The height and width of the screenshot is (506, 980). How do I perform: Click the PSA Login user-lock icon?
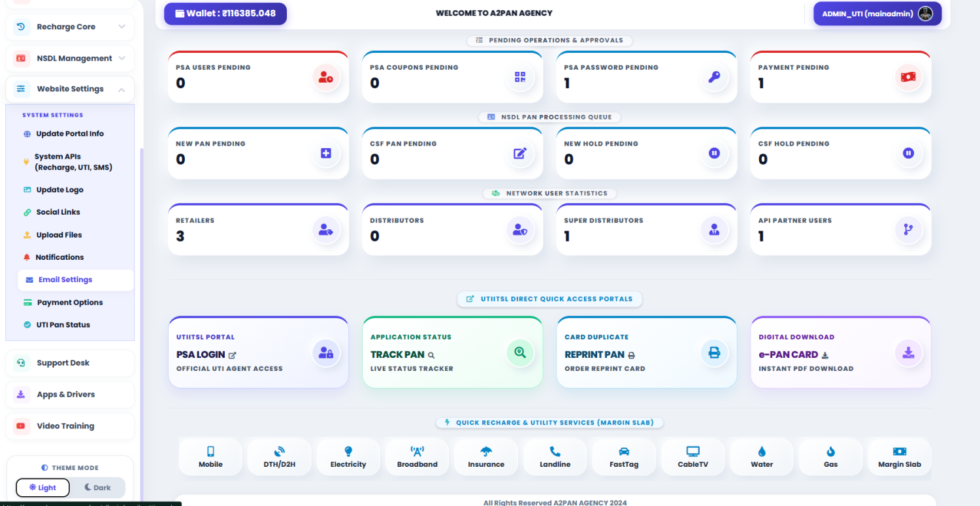point(326,353)
